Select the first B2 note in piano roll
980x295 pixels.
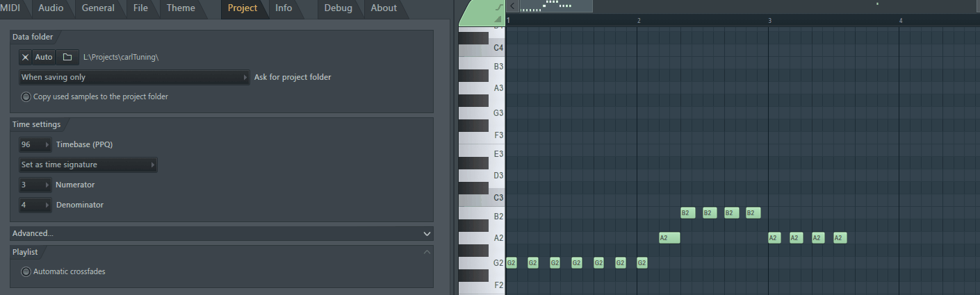(688, 213)
